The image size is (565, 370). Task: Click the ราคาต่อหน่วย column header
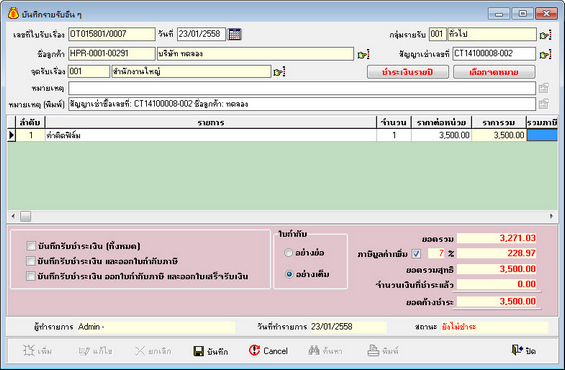point(441,122)
